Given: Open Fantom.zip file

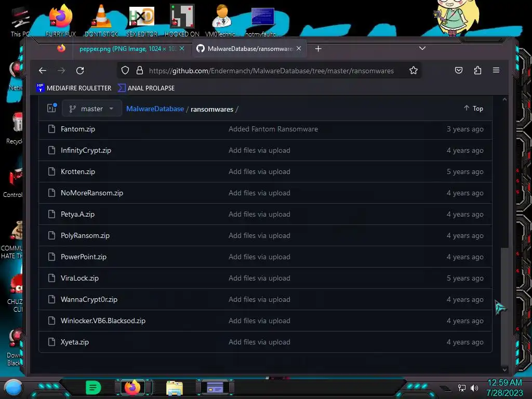Looking at the screenshot, I should point(78,129).
